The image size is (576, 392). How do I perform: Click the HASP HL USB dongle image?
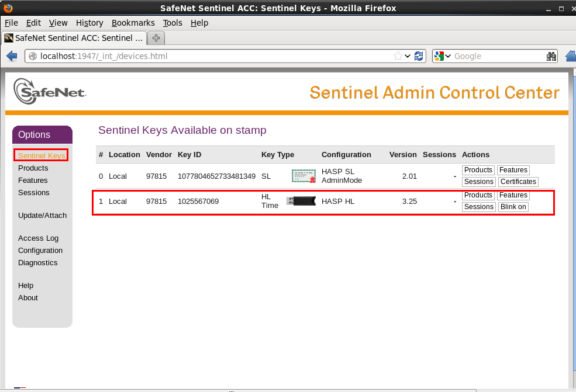click(x=301, y=201)
